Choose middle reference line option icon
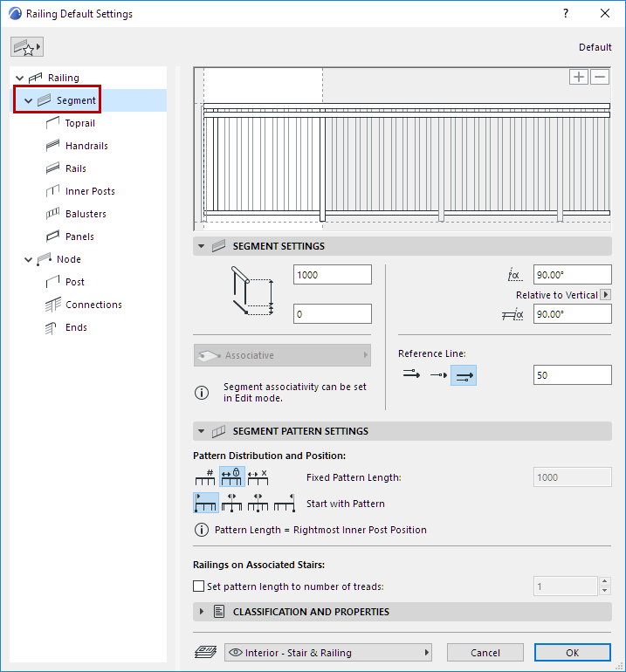Screen dimensions: 626x672 coord(438,375)
